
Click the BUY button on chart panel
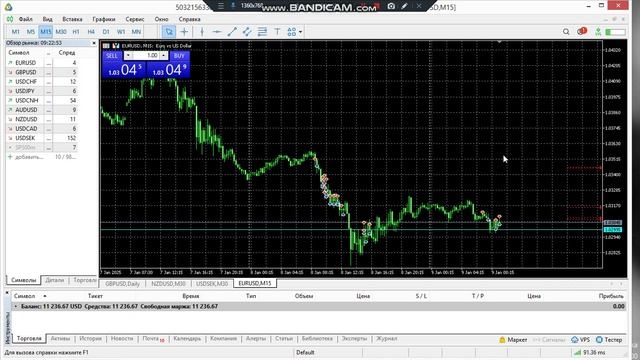click(179, 56)
